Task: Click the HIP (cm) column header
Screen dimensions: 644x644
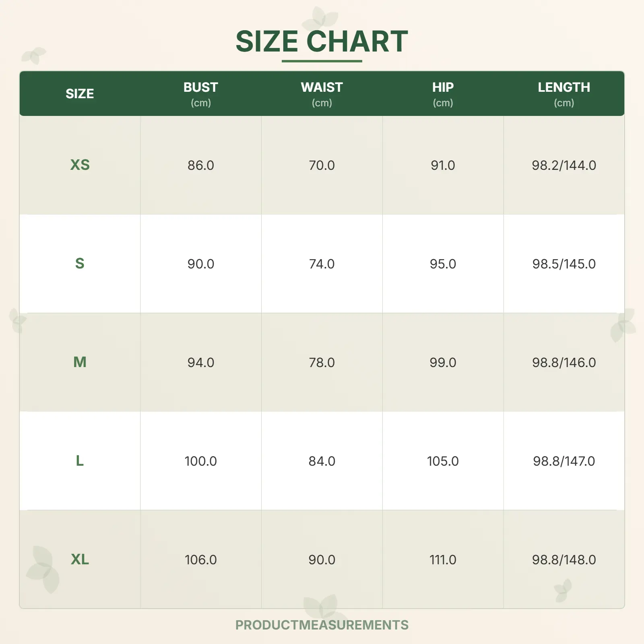Action: coord(443,94)
